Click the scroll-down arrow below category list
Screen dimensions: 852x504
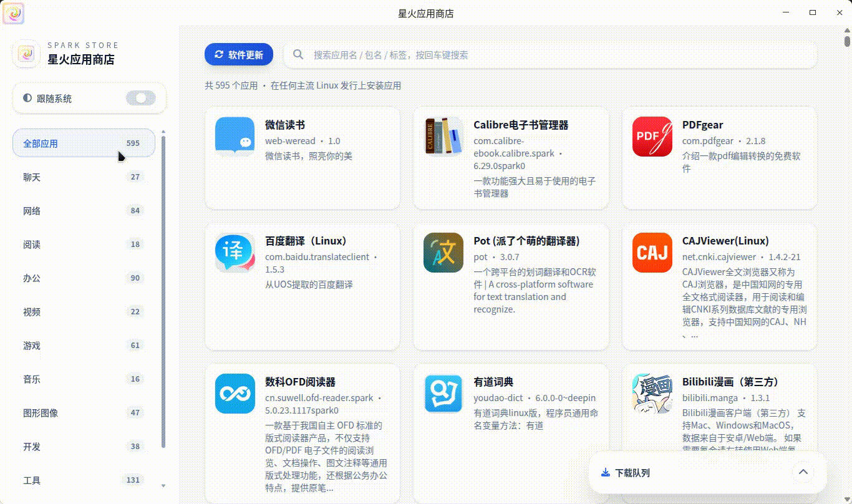click(163, 486)
